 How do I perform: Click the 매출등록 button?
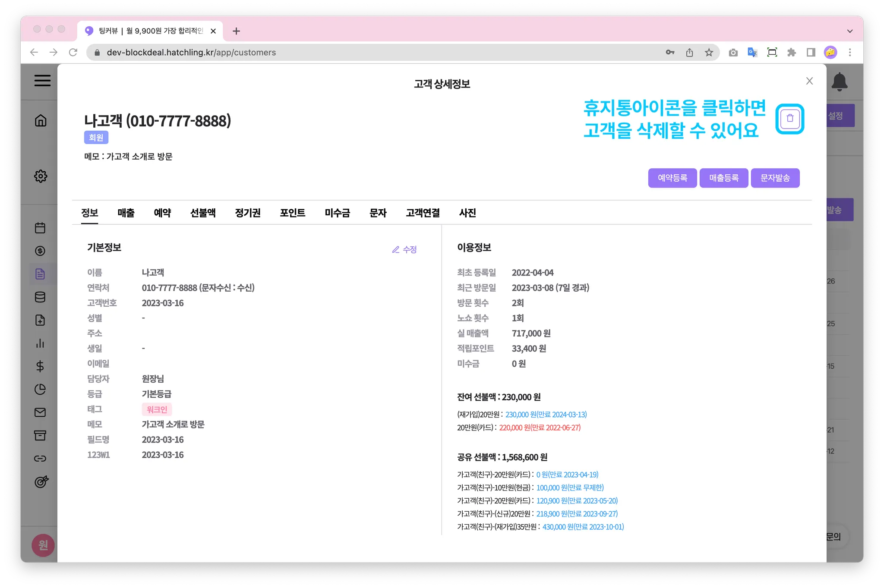723,178
